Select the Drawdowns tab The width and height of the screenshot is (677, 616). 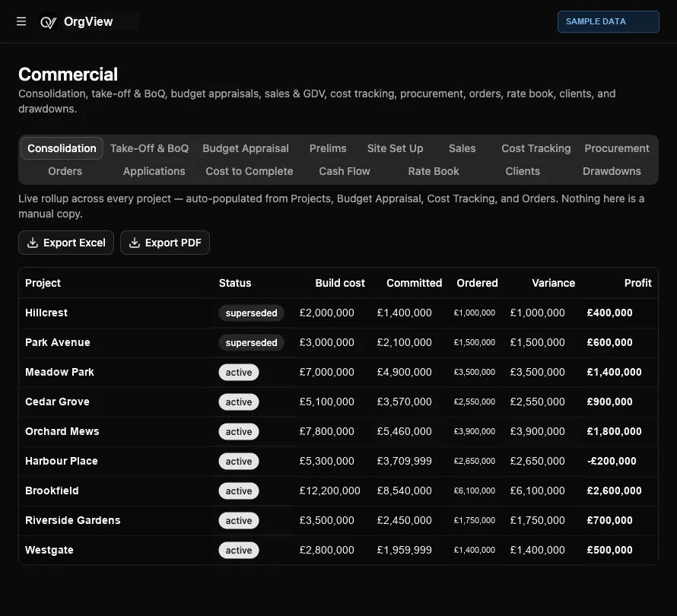tap(612, 171)
